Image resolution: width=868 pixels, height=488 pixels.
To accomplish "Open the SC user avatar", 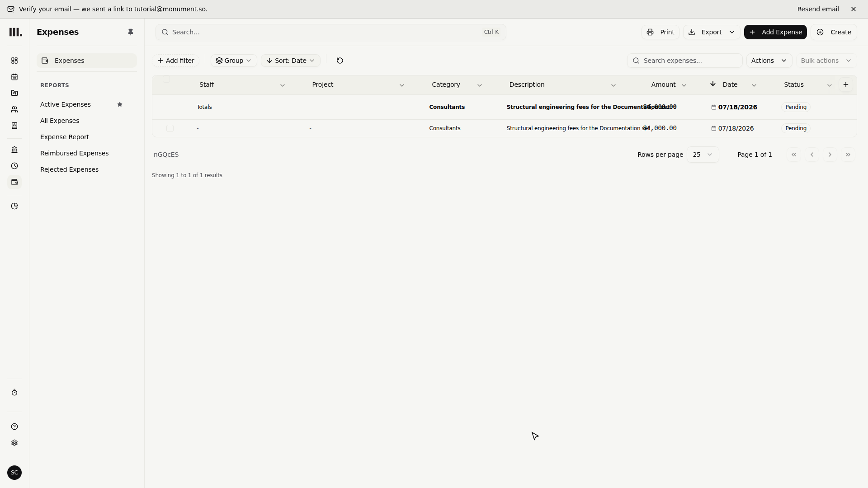I will pos(14,473).
